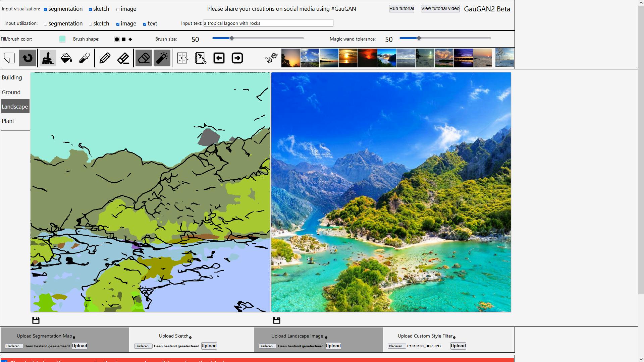644x362 pixels.
Task: Select the pencil sketch tool
Action: click(x=105, y=58)
